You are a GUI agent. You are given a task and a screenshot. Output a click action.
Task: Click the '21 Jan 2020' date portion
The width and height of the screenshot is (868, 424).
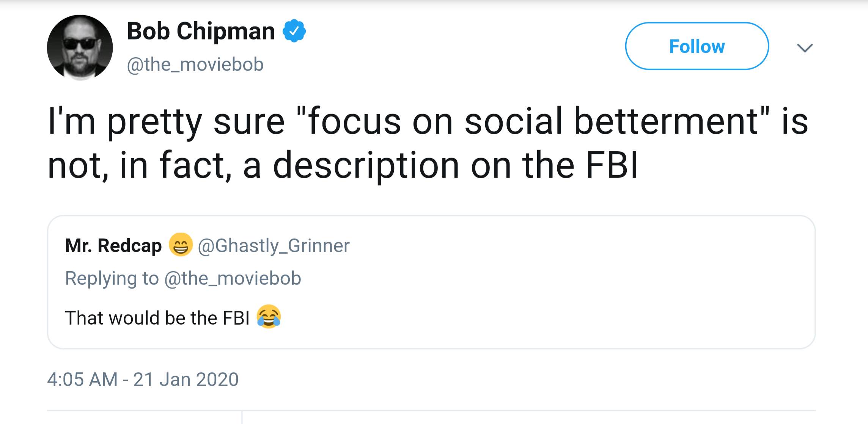pos(186,379)
